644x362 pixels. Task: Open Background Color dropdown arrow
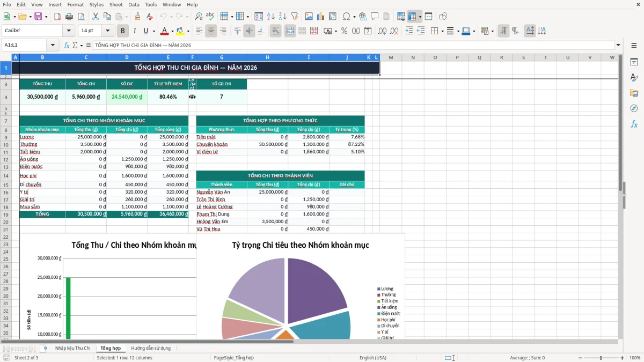[188, 31]
